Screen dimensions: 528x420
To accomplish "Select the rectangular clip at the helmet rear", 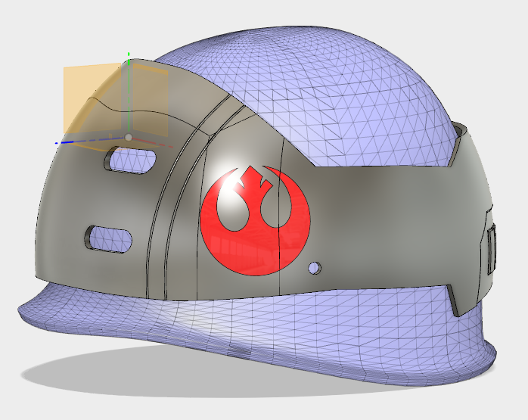I will 492,251.
